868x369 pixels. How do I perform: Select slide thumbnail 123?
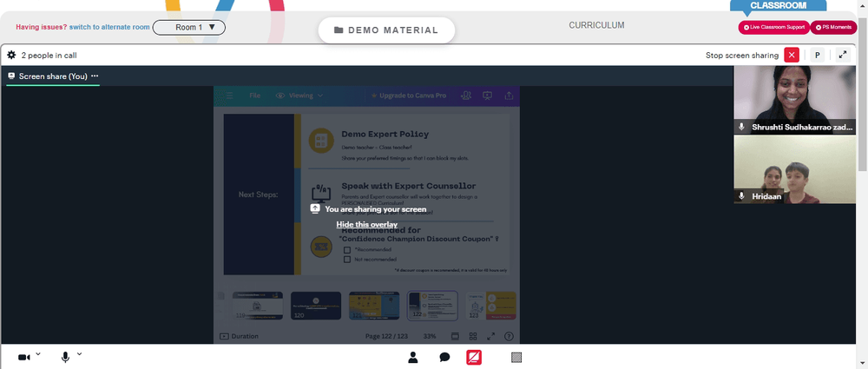click(490, 306)
